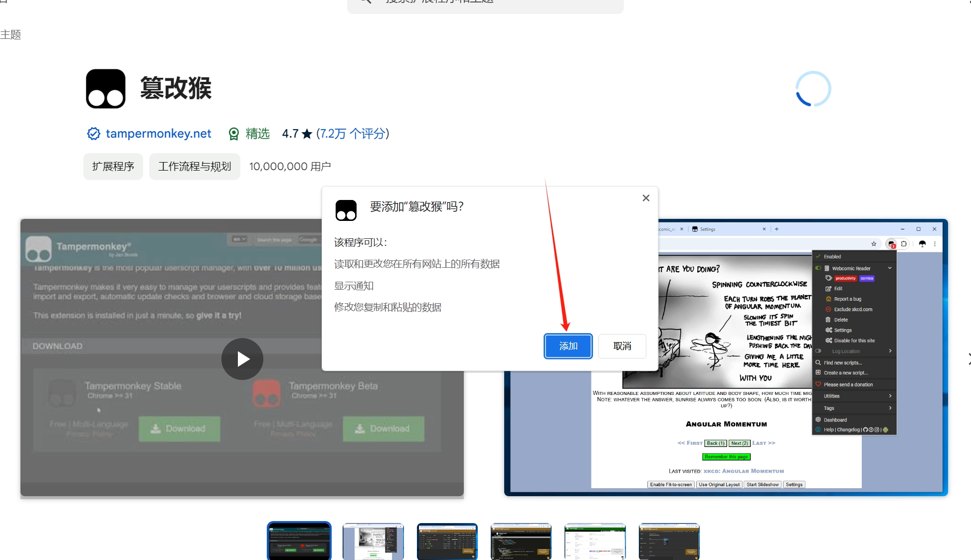
Task: Click the Enable Fit-to-screen button
Action: coord(671,485)
